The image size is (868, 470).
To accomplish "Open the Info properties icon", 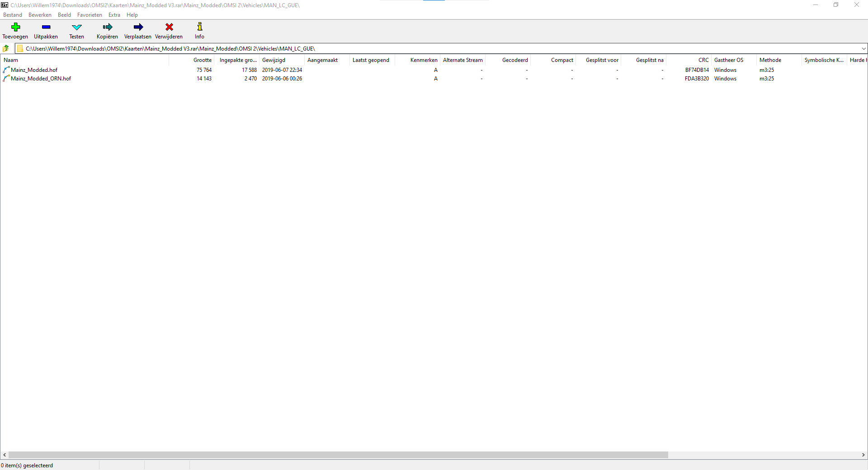I will (x=199, y=28).
